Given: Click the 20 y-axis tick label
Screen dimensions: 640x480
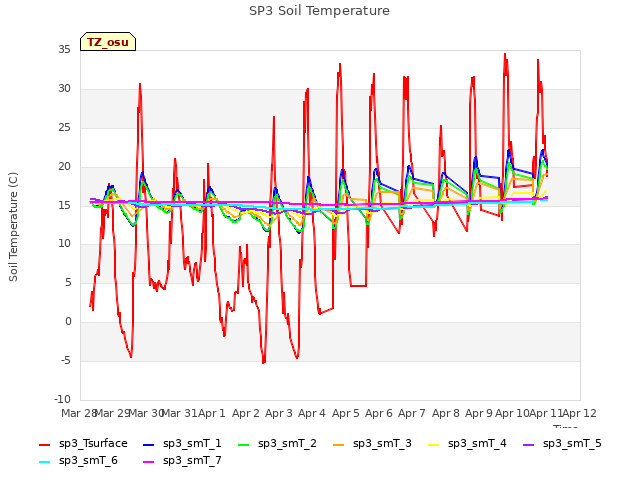Looking at the screenshot, I should pyautogui.click(x=64, y=167).
